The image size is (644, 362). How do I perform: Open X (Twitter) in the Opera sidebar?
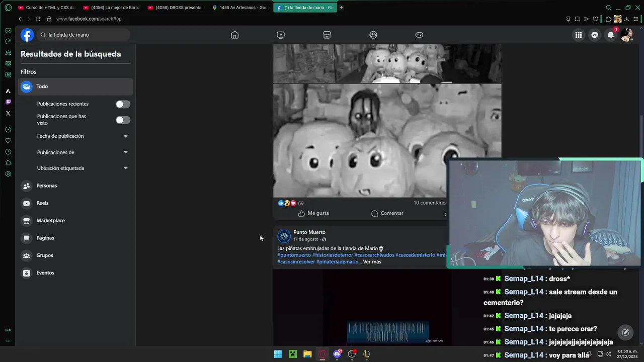tap(8, 113)
